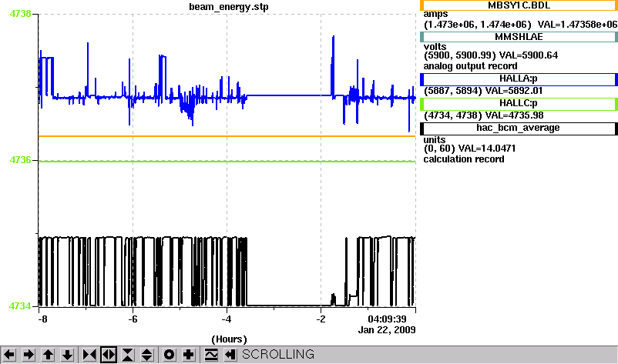The height and width of the screenshot is (364, 618).
Task: Click the Jan 22, 2009 date label
Action: pos(387,330)
